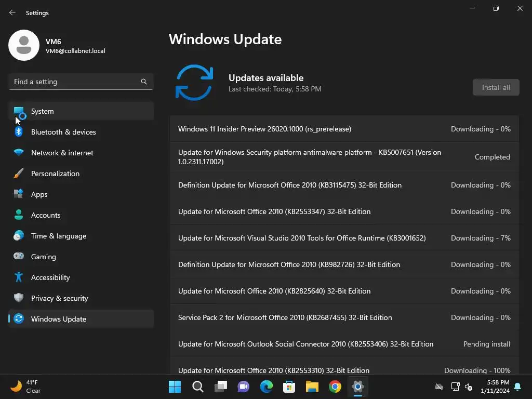
Task: Select Privacy & security
Action: (x=81, y=298)
